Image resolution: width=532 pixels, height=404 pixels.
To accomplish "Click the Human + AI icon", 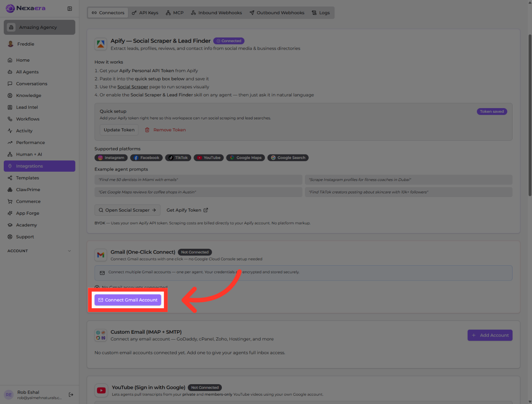I will (10, 154).
